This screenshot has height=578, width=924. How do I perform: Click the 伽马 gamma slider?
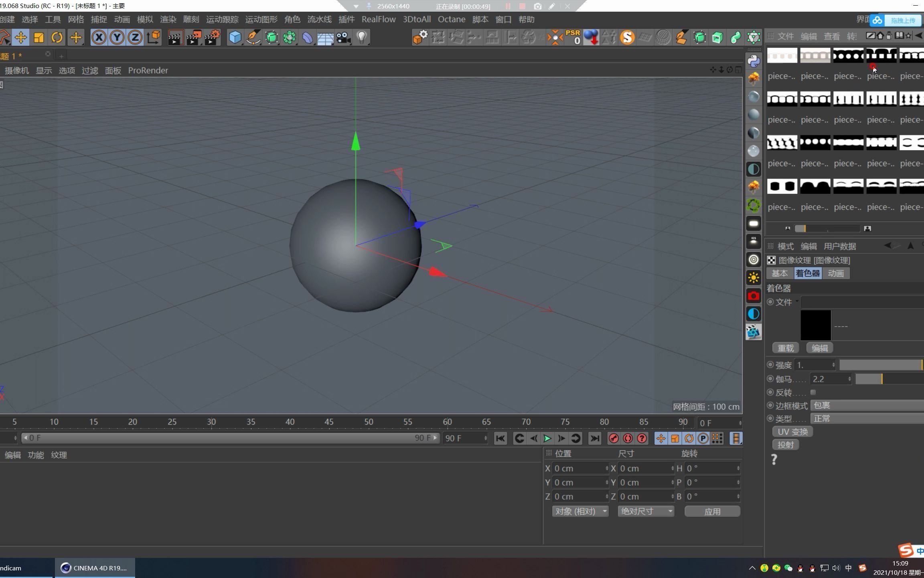click(889, 379)
